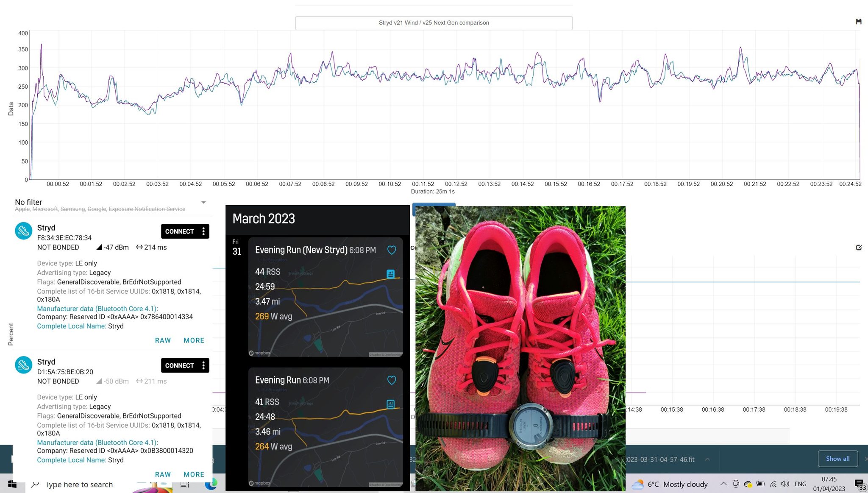868x493 pixels.
Task: Edit the chart title 'Stryd v21 Wind / v25 Next Gen comparison'
Action: 434,23
